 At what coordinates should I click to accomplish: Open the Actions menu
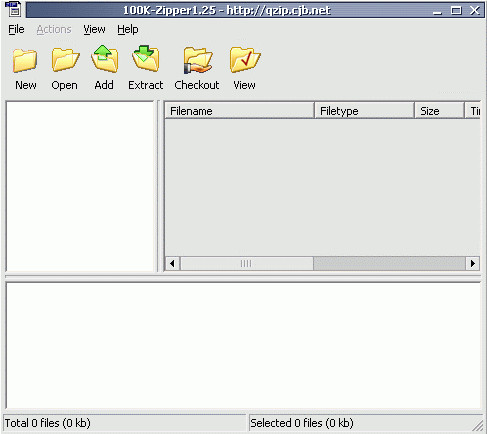(54, 29)
